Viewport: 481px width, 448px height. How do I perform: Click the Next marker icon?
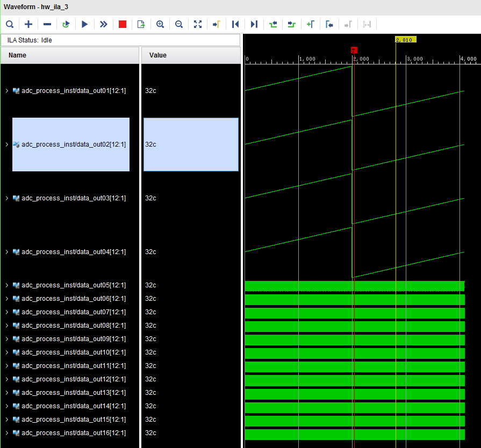pos(348,24)
